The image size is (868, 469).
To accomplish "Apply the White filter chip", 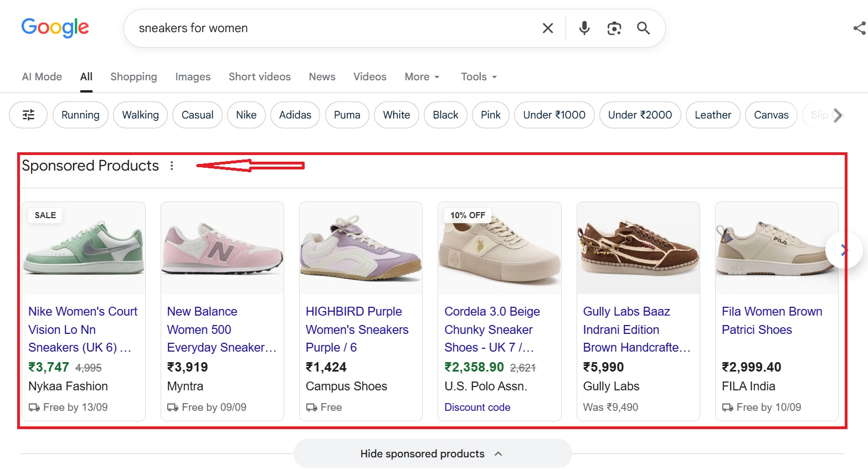I will click(397, 115).
